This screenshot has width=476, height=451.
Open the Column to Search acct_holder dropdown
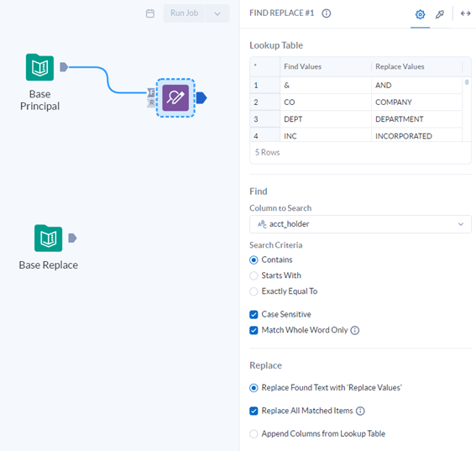click(360, 224)
